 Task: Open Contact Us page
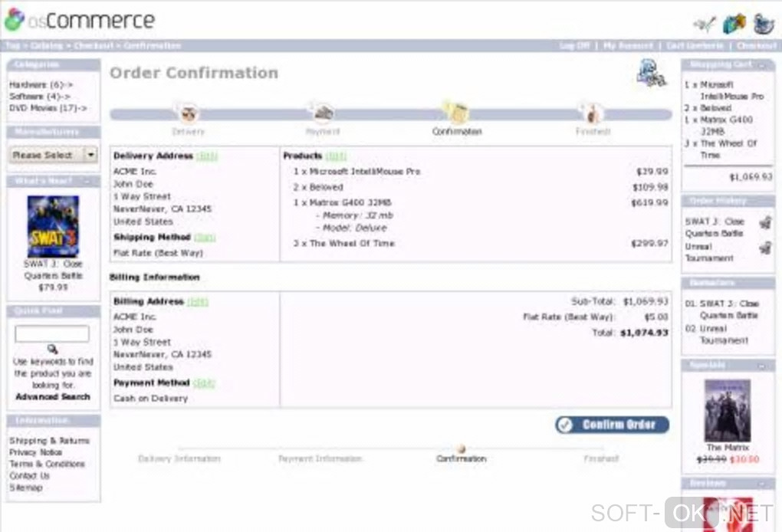[29, 476]
